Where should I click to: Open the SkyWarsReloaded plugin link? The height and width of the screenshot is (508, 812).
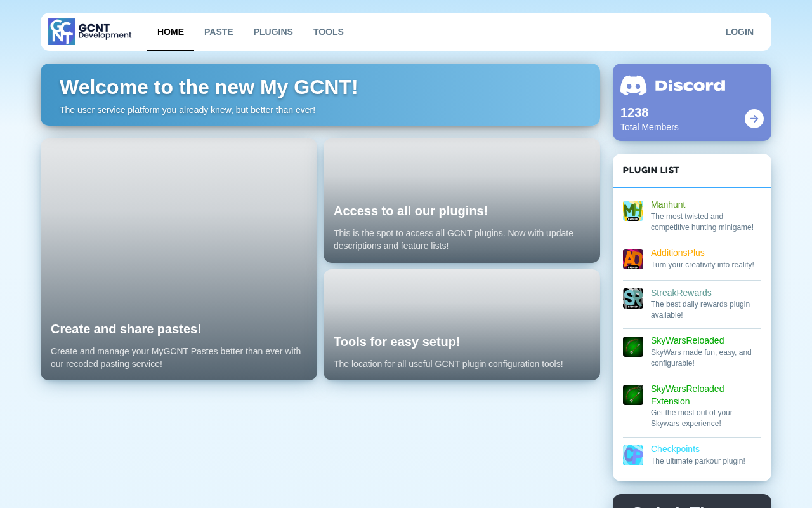687,340
